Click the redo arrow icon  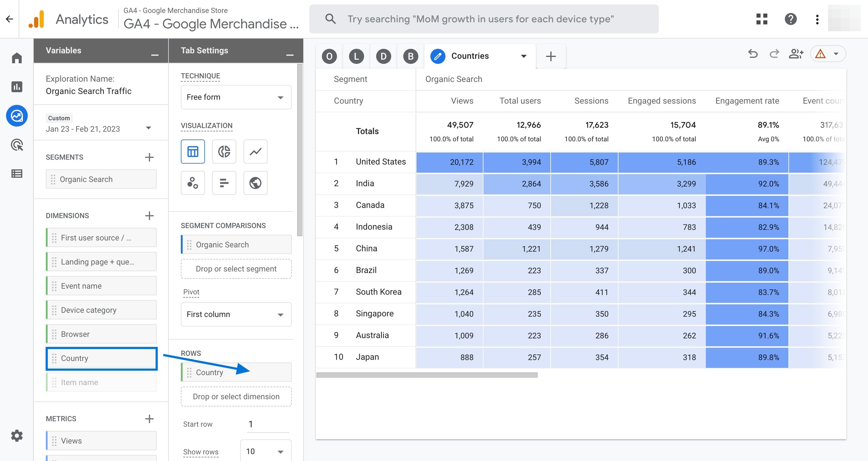click(x=773, y=55)
